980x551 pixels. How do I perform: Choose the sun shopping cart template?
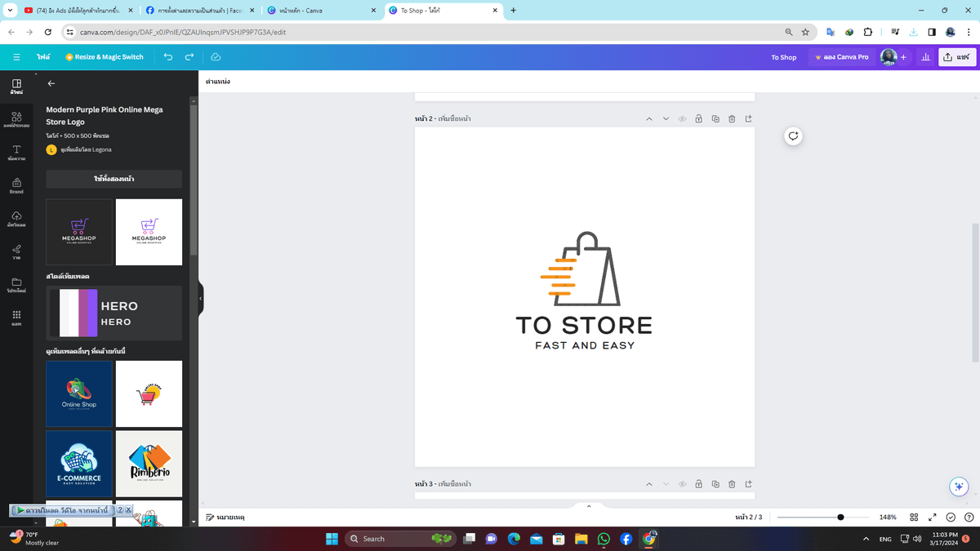coord(149,393)
